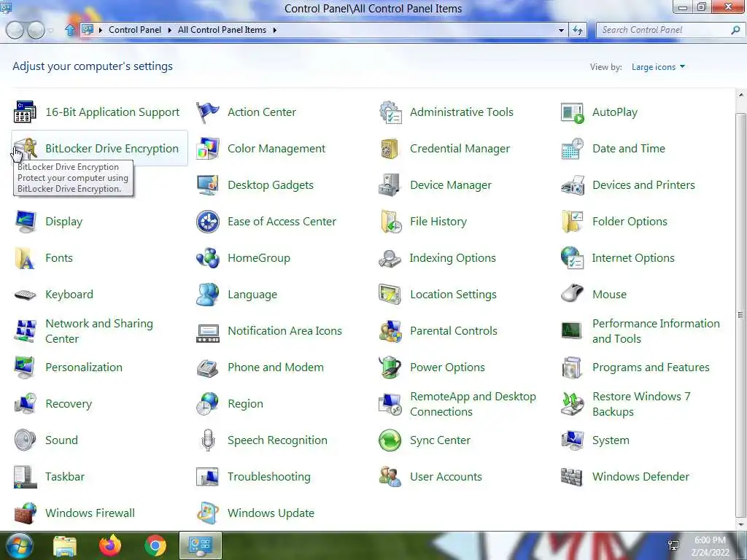Click the vertical scrollbar up arrow
Viewport: 747px width, 560px height.
point(741,96)
